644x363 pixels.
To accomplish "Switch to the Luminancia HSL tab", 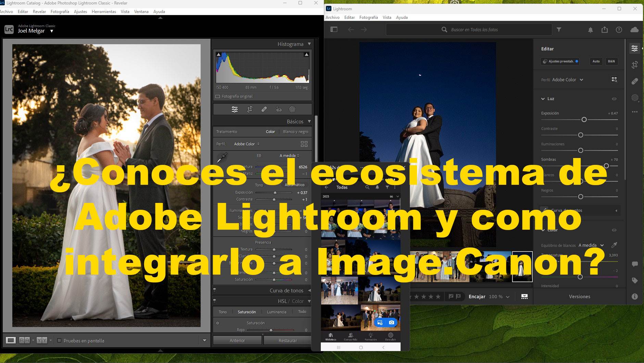I will click(x=277, y=312).
